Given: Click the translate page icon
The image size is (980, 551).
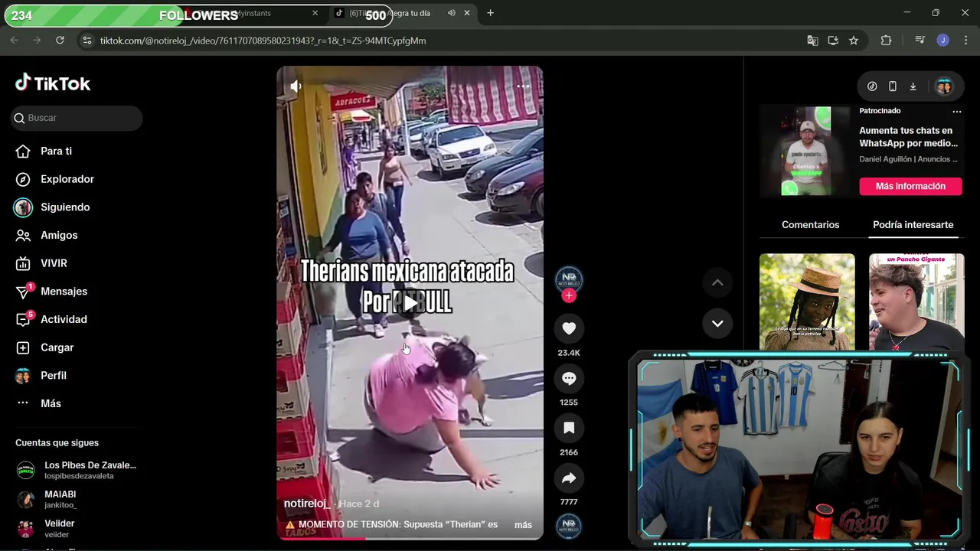Looking at the screenshot, I should click(812, 41).
